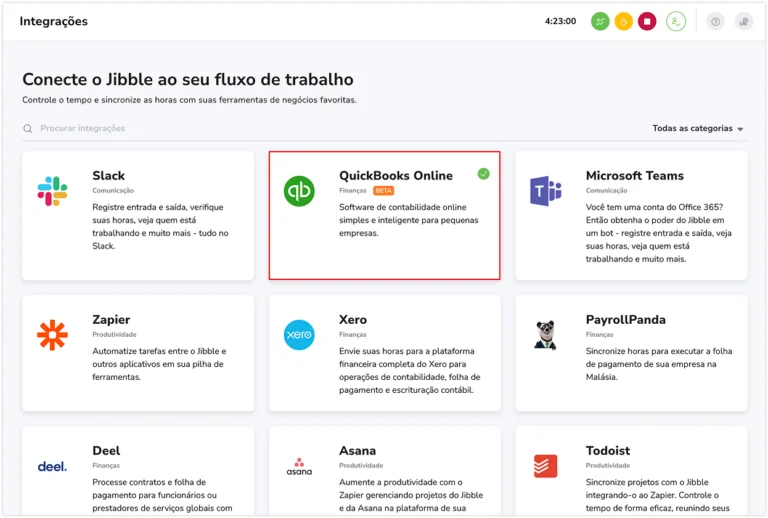Click the Zapier description about automatizar tarefas
Viewport: 768px width, 518px height.
pyautogui.click(x=159, y=364)
